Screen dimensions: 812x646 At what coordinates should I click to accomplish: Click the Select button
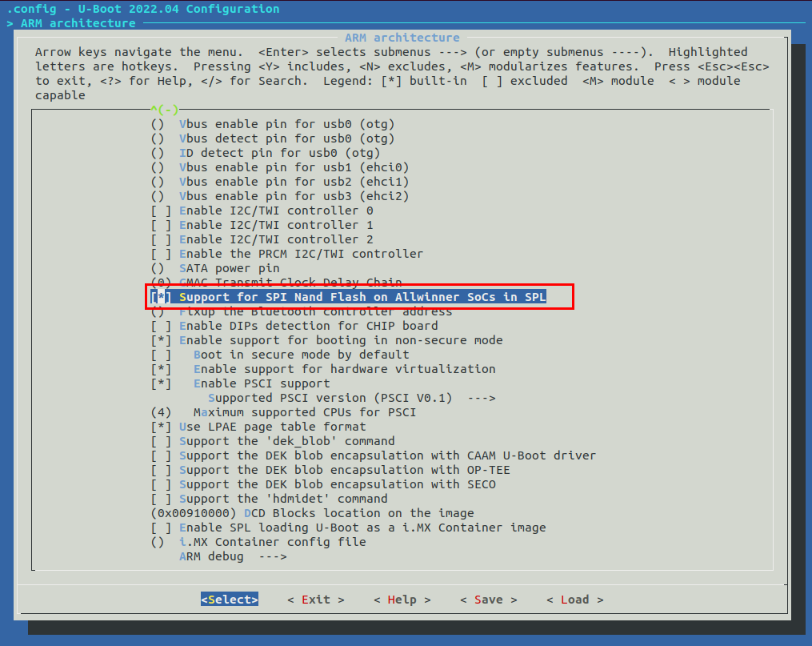point(230,600)
